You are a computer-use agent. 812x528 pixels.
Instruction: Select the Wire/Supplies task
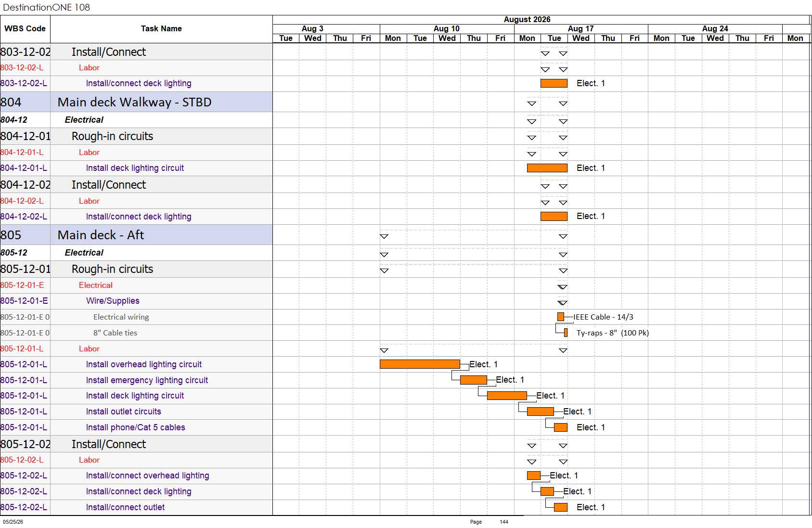pyautogui.click(x=113, y=301)
